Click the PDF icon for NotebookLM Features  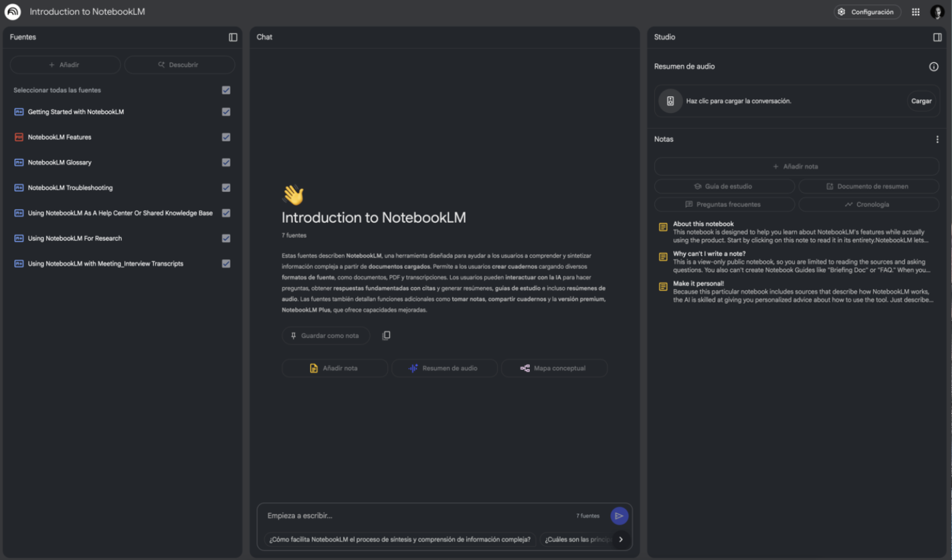19,137
